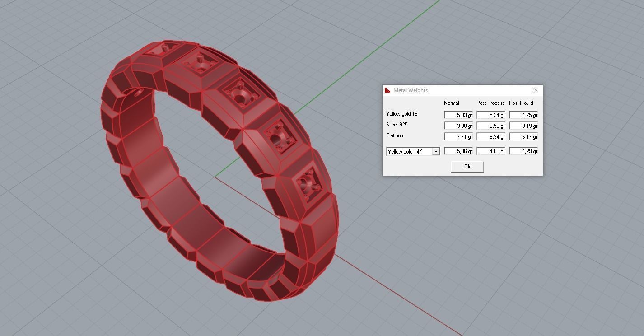
Task: Click the Post-Process column header
Action: 490,103
